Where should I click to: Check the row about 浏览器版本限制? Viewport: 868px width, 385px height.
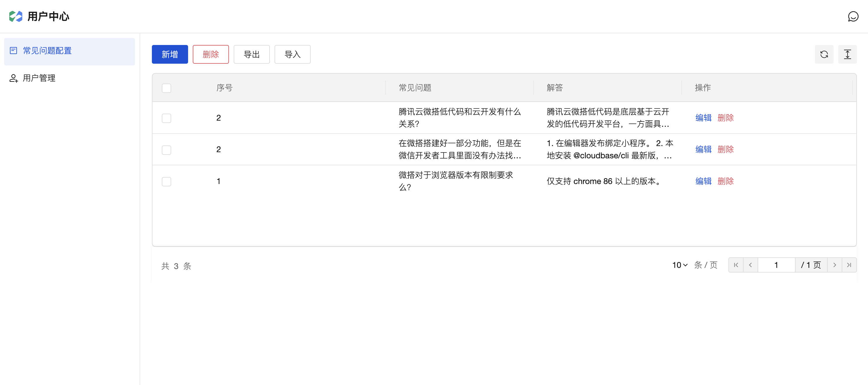click(166, 181)
